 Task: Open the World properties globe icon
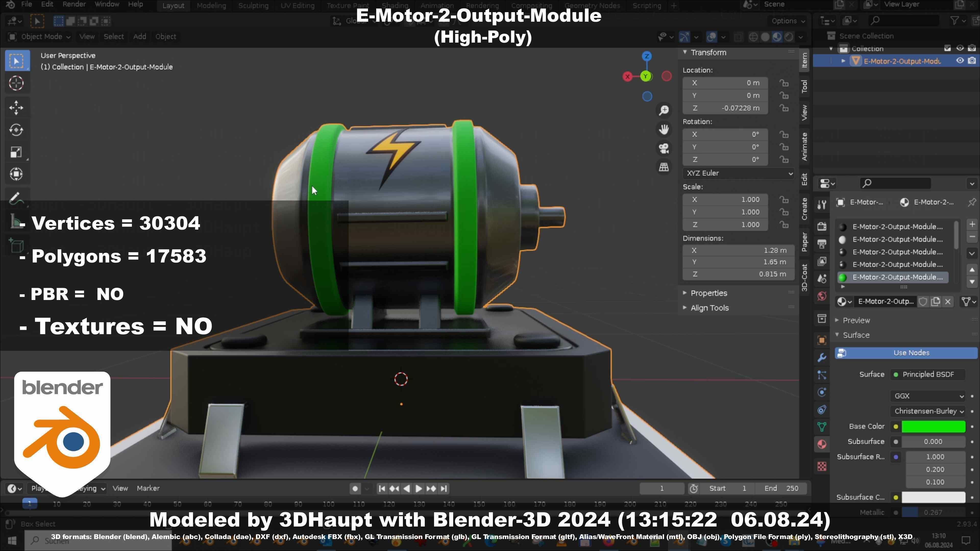(x=822, y=296)
